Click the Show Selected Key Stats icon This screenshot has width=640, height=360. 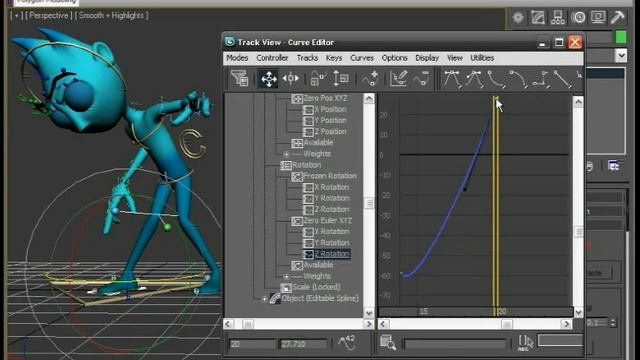tap(347, 342)
